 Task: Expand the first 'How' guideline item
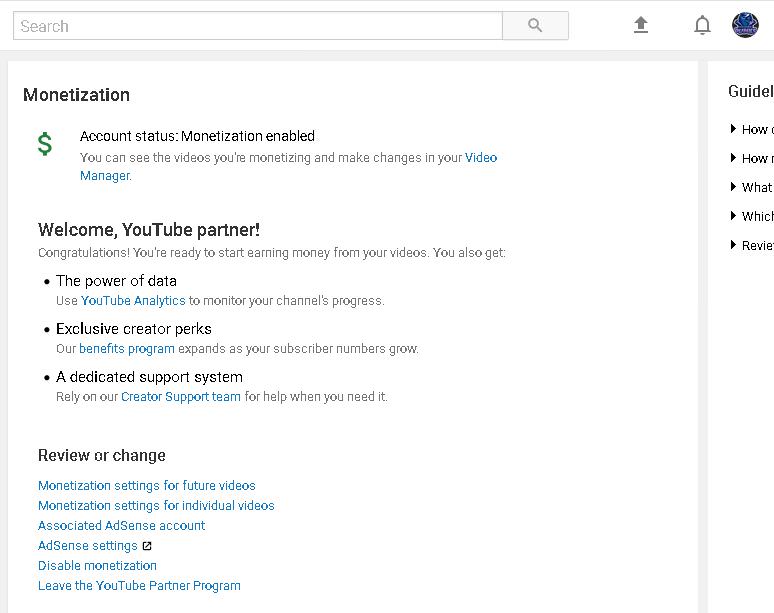point(752,129)
